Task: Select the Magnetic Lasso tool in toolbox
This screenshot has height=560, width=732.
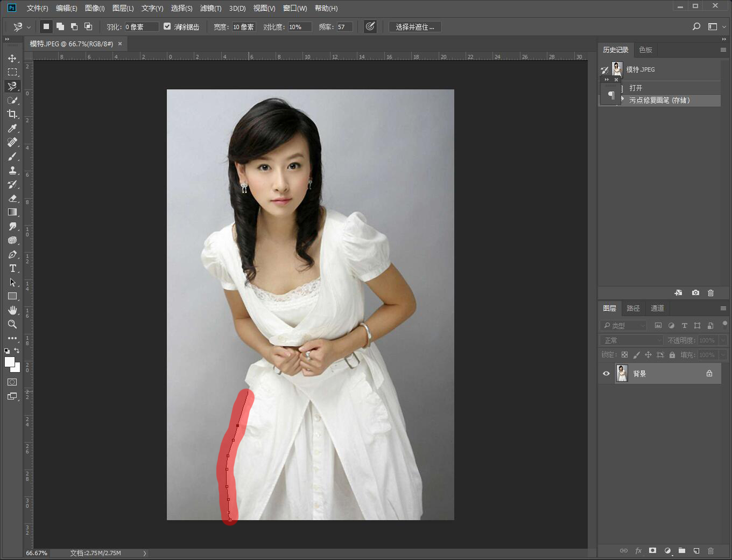Action: 12,86
